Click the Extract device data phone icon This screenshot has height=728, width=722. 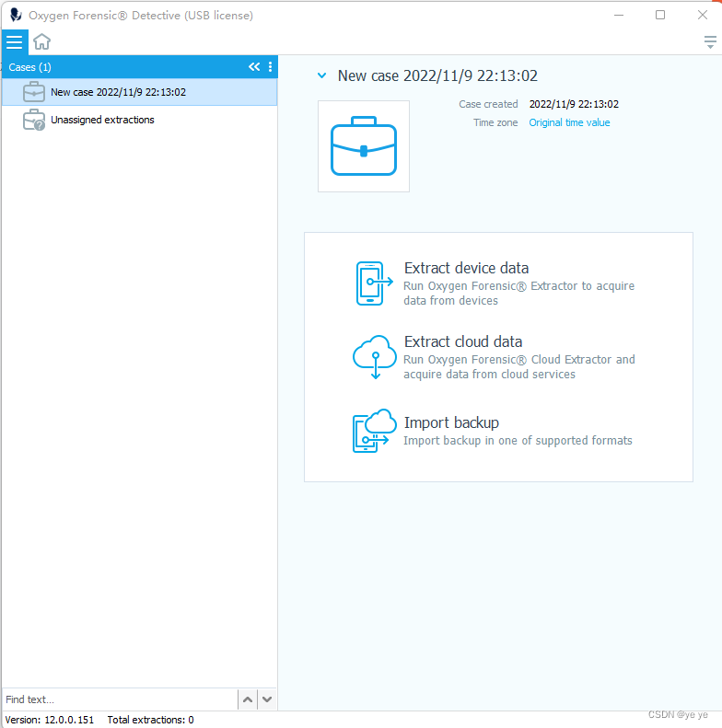tap(374, 283)
